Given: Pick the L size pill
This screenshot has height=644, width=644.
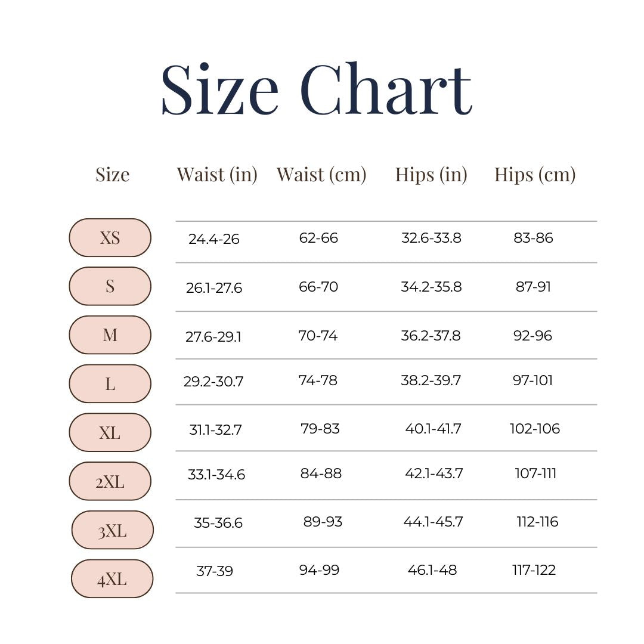Looking at the screenshot, I should [110, 384].
